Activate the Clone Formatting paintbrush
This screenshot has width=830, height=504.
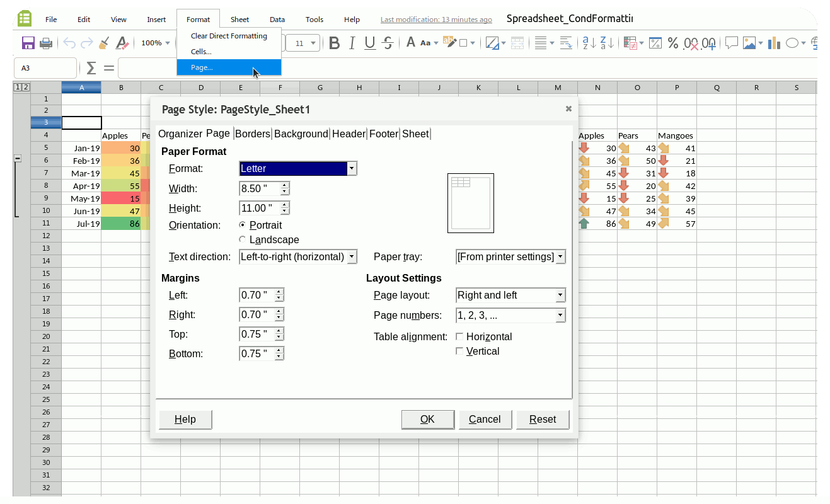click(x=104, y=43)
